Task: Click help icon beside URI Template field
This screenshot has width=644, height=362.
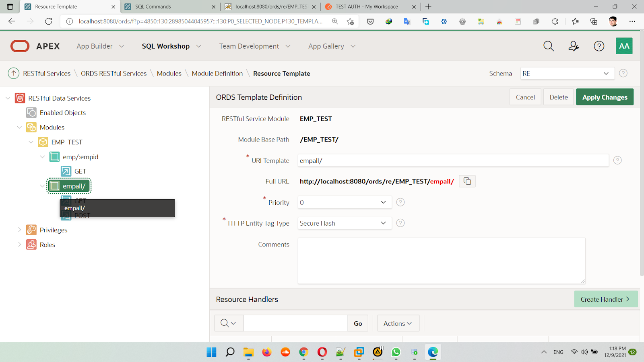Action: coord(617,160)
